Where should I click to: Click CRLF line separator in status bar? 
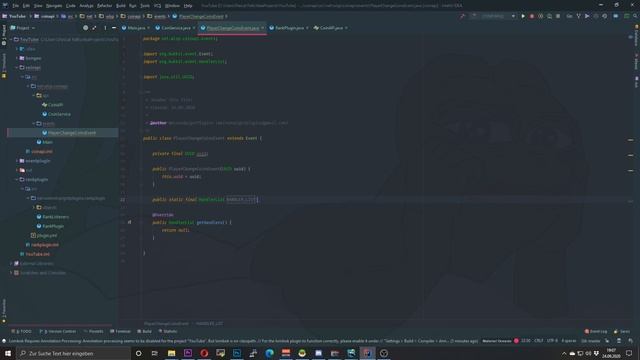click(538, 341)
